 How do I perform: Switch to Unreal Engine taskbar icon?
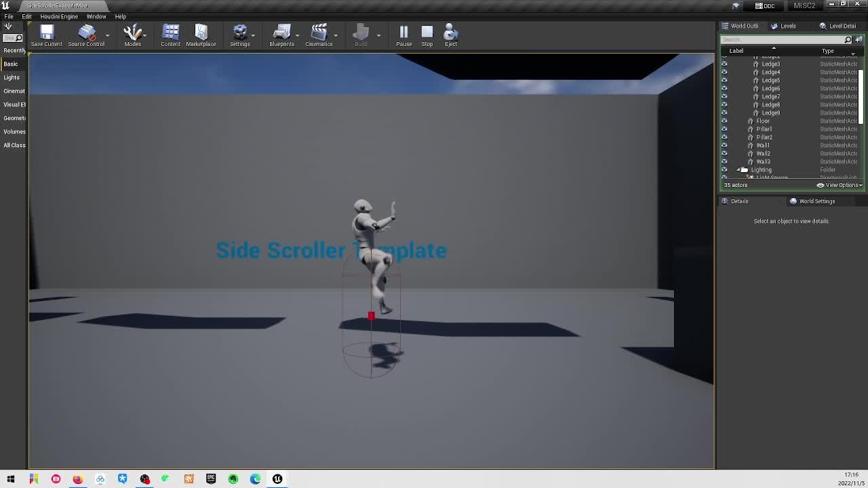click(277, 479)
